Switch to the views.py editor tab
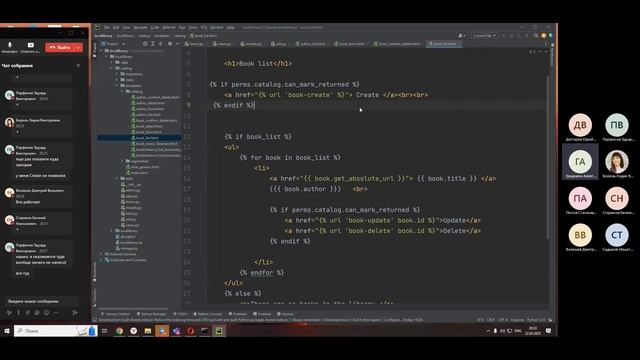This screenshot has height=360, width=640. (224, 44)
